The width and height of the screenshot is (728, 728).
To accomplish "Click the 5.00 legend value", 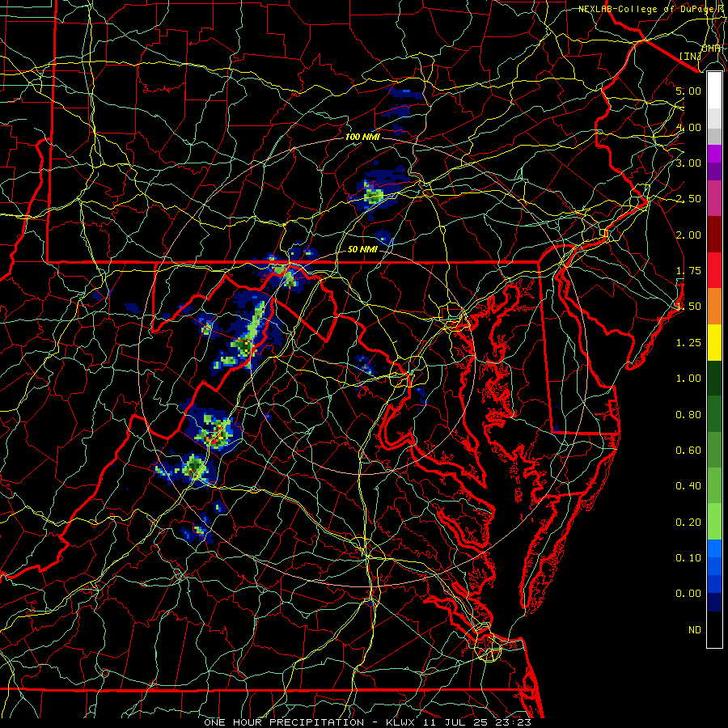I will [x=688, y=91].
